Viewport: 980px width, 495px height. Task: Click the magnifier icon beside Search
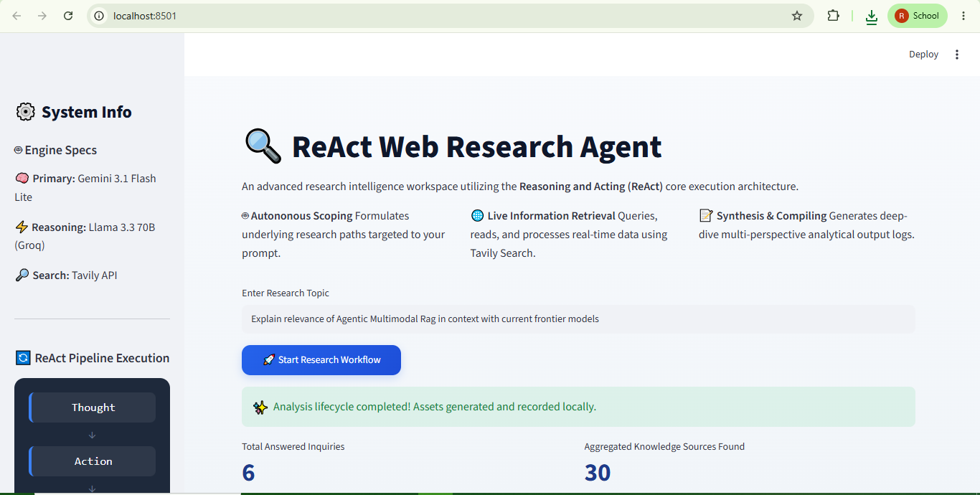pyautogui.click(x=22, y=275)
